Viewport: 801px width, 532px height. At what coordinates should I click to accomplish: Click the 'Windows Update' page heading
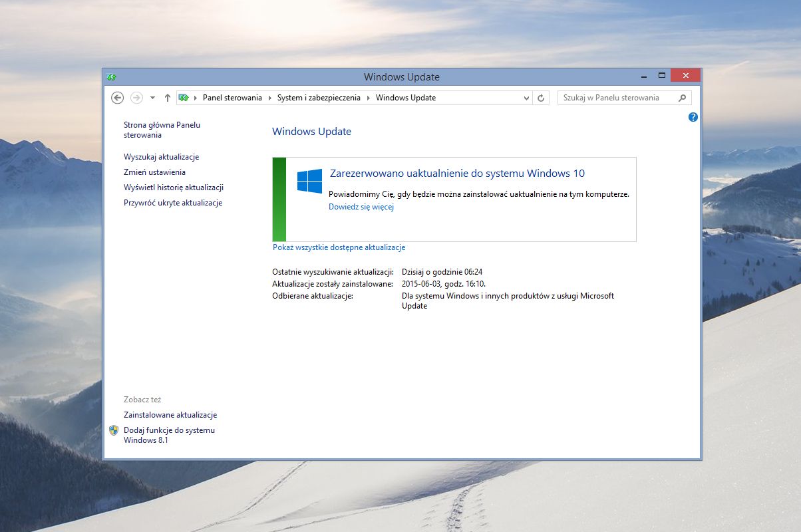tap(311, 132)
